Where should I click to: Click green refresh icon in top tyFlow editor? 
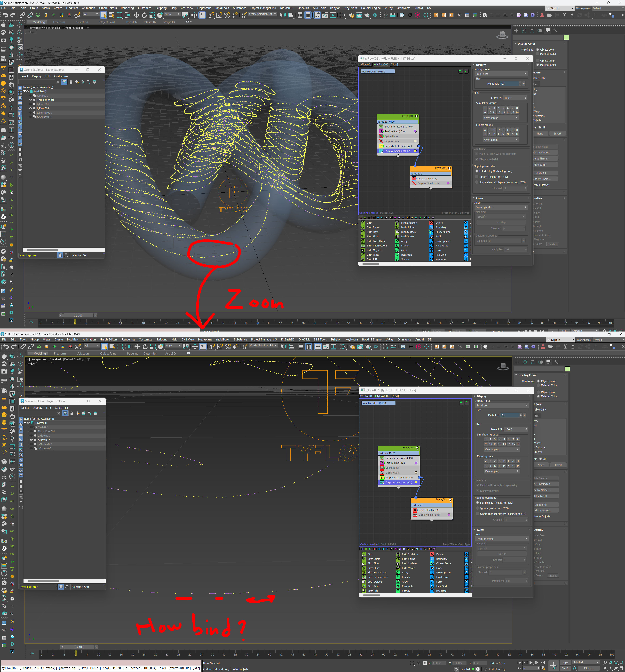pyautogui.click(x=466, y=71)
